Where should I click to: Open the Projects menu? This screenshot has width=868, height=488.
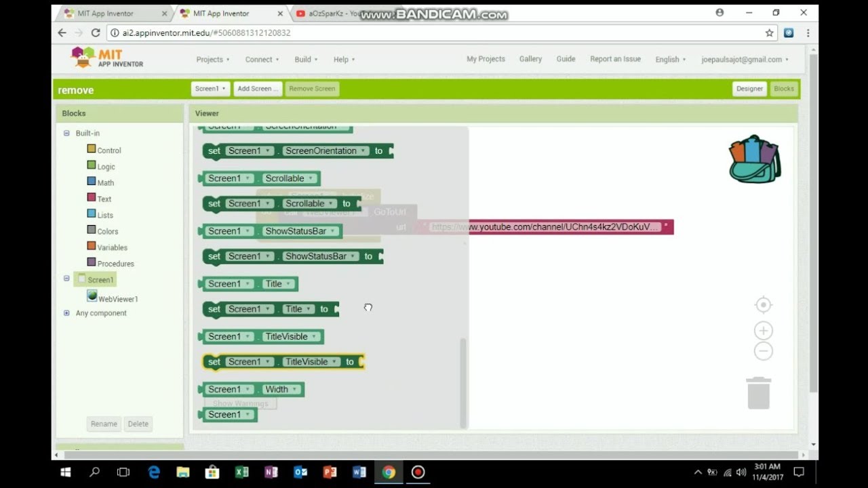[213, 60]
